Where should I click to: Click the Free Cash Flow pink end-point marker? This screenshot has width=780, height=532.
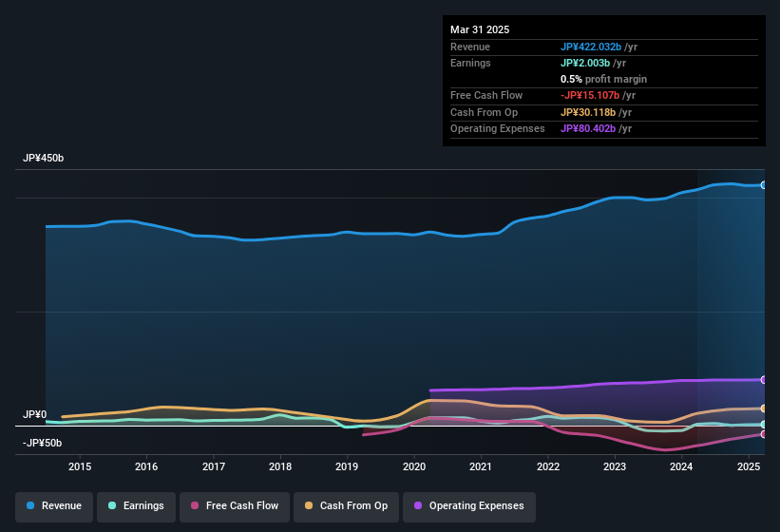[x=763, y=434]
